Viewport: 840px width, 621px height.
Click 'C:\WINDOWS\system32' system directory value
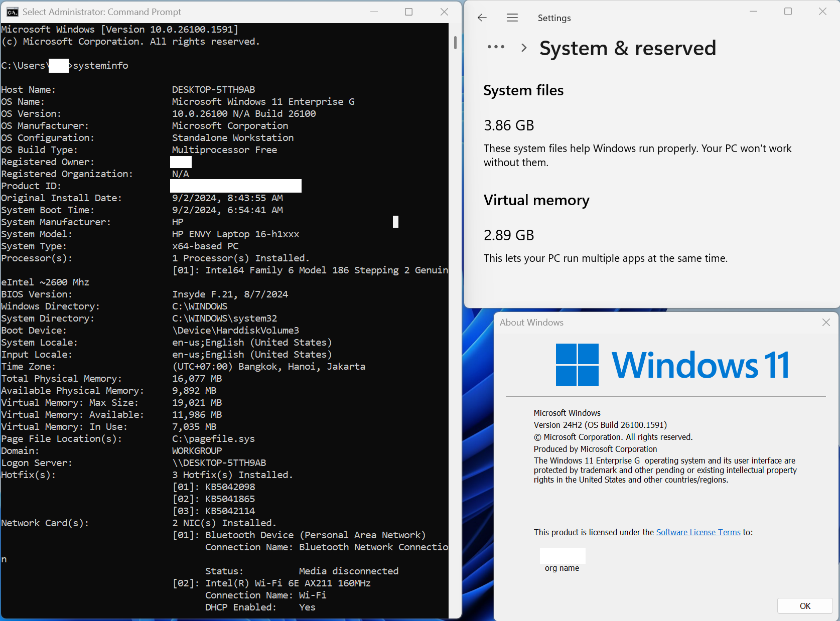tap(224, 319)
